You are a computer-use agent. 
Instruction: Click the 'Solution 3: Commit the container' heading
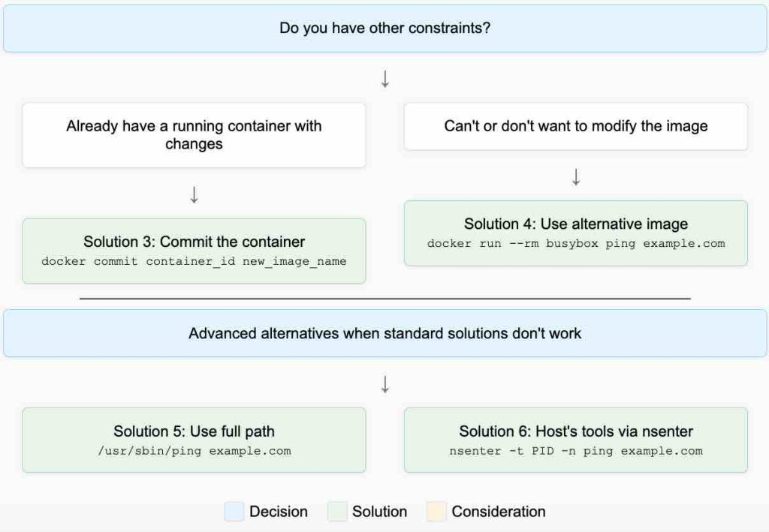point(194,242)
